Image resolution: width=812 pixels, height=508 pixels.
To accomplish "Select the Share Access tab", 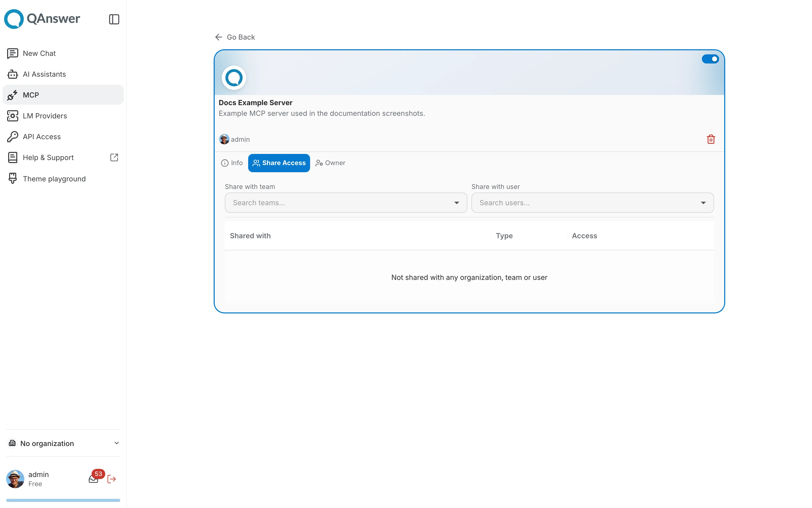I will tap(279, 163).
